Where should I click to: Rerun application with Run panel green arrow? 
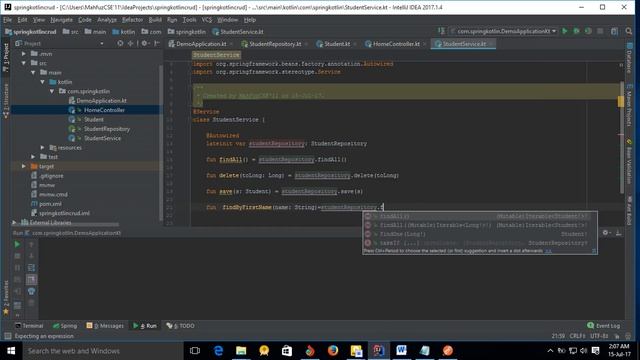[x=17, y=244]
